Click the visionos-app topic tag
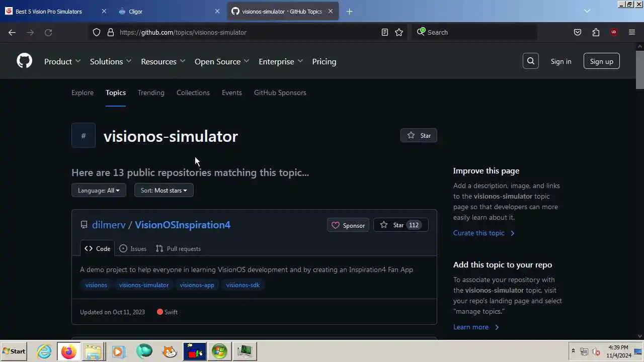The width and height of the screenshot is (644, 362). pyautogui.click(x=197, y=285)
